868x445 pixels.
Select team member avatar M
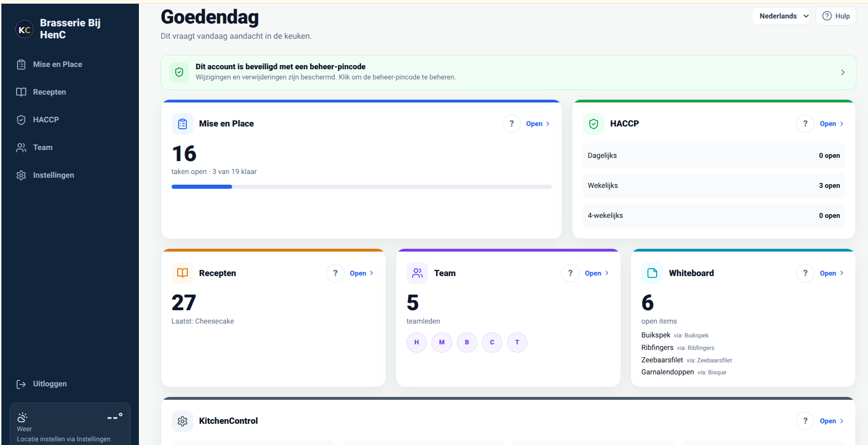click(x=442, y=343)
